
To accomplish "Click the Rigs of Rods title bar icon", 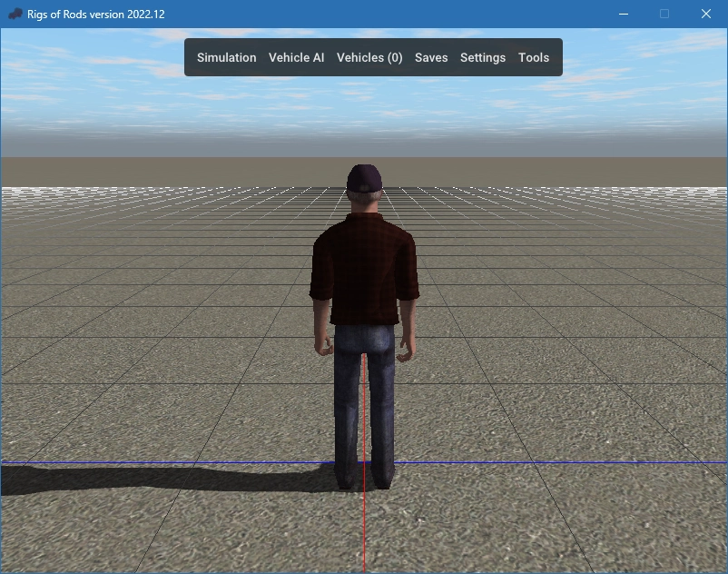I will coord(15,14).
